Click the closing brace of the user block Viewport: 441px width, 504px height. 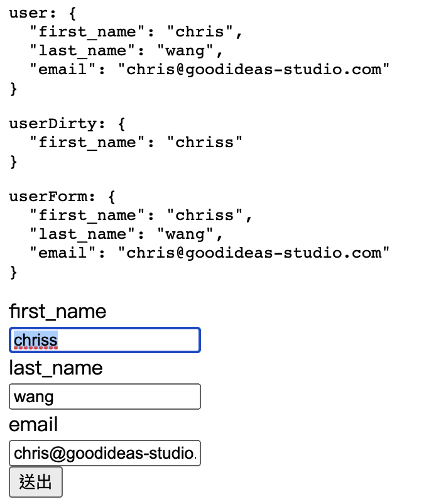pyautogui.click(x=13, y=89)
